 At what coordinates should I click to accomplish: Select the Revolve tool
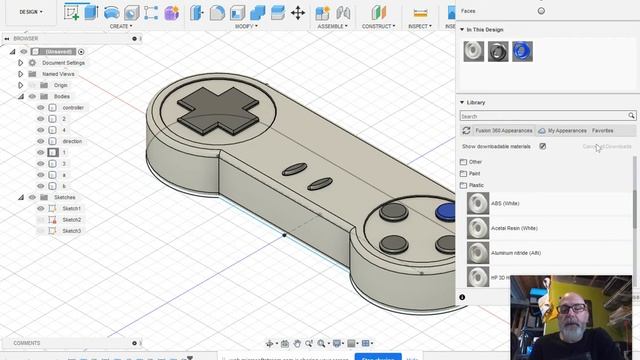(x=111, y=13)
